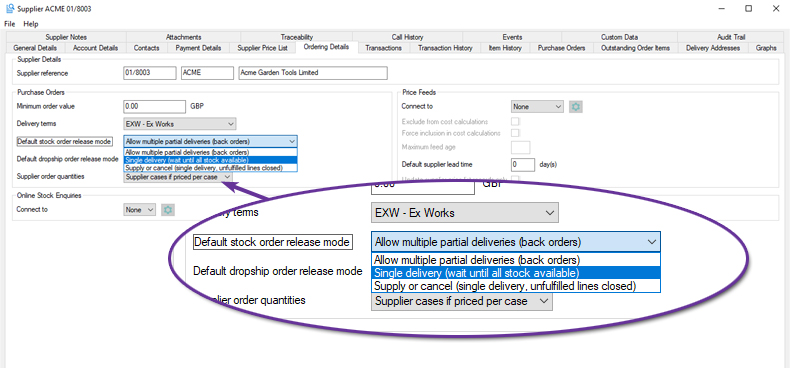The width and height of the screenshot is (790, 368).
Task: Click the Default stock order release mode label
Action: pos(64,142)
